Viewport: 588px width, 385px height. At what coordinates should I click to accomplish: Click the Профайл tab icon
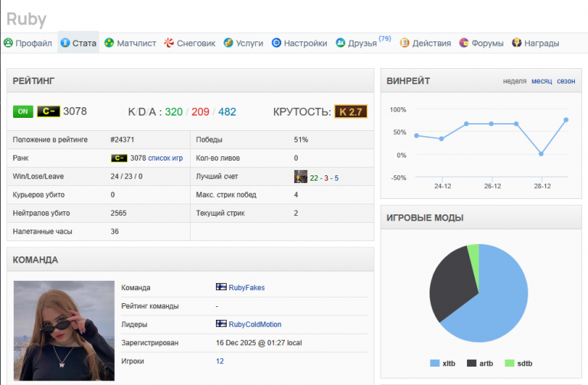(8, 43)
